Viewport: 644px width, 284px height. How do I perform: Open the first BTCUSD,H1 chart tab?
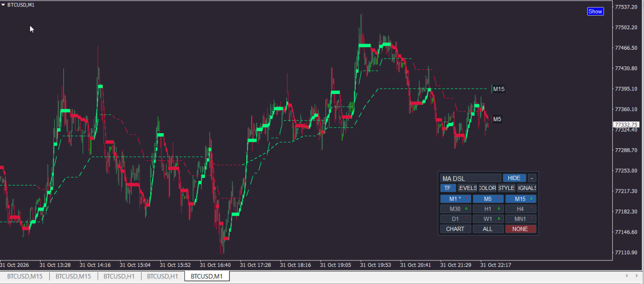pyautogui.click(x=119, y=276)
